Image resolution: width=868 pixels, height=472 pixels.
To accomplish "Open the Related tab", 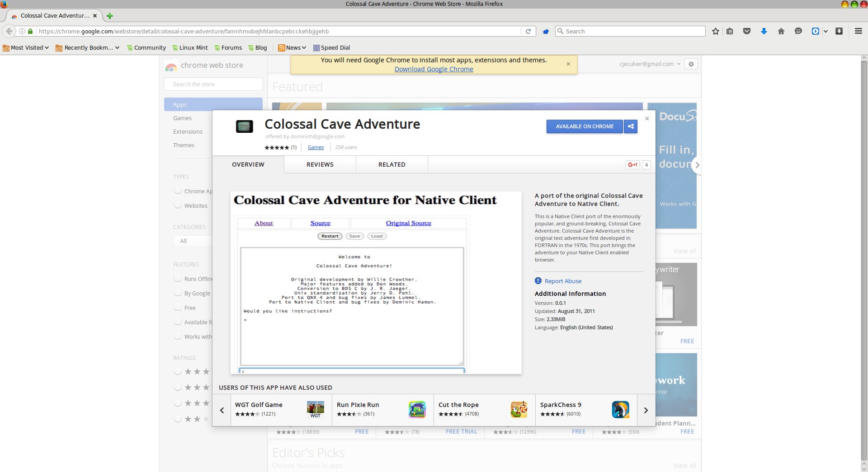I will click(x=392, y=164).
